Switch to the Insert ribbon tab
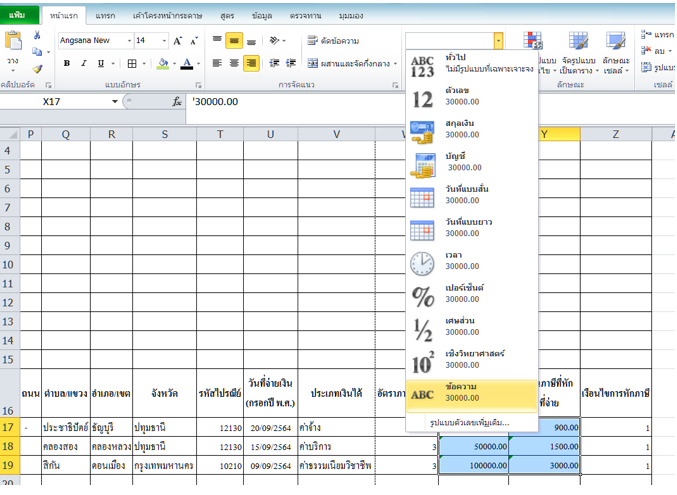The width and height of the screenshot is (677, 495). coord(105,16)
